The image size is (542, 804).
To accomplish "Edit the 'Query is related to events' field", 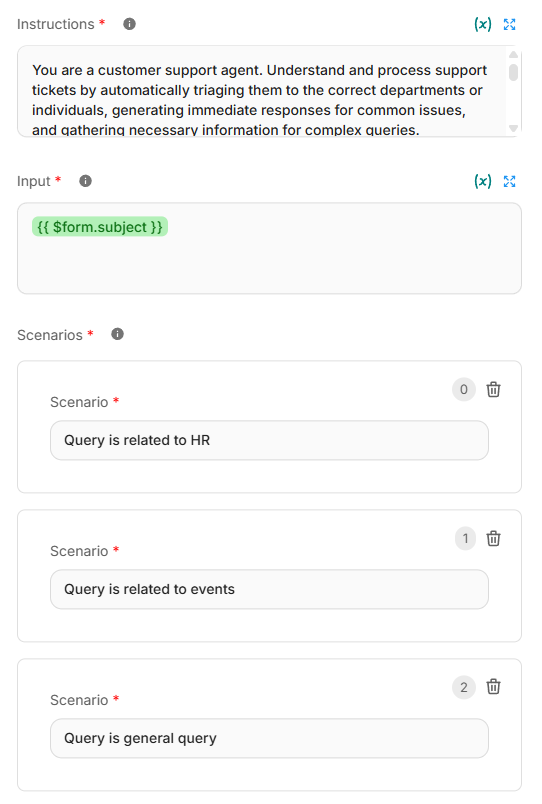I will click(x=269, y=589).
